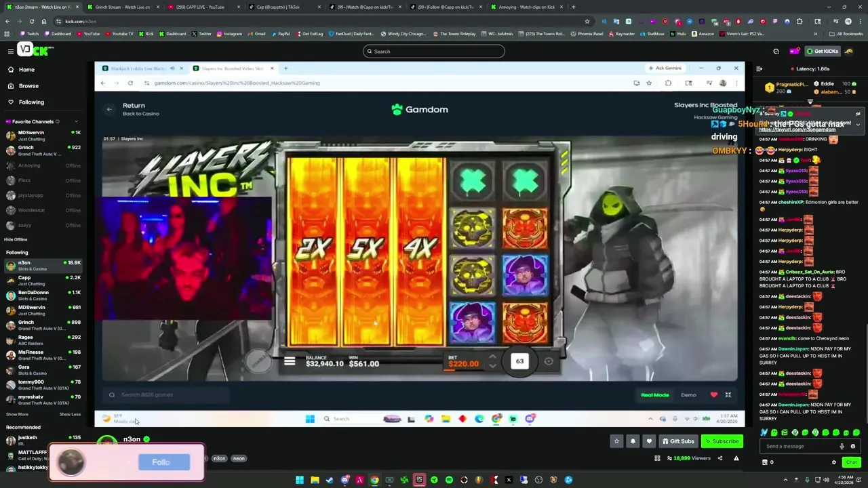The width and height of the screenshot is (868, 488).
Task: Open the slot game hamburger menu
Action: (290, 361)
